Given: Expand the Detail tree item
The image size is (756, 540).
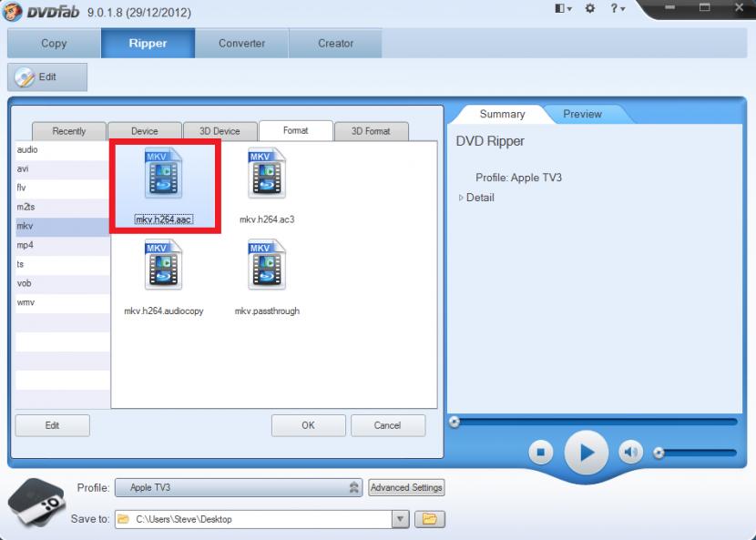Looking at the screenshot, I should [461, 198].
